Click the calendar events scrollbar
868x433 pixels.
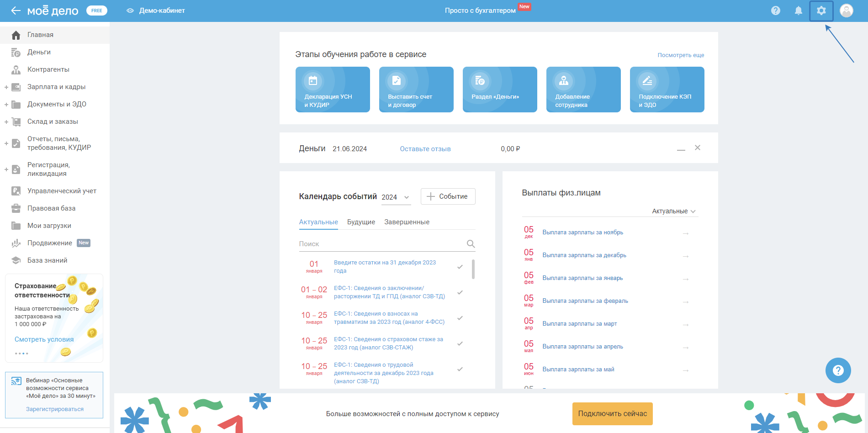click(x=473, y=269)
